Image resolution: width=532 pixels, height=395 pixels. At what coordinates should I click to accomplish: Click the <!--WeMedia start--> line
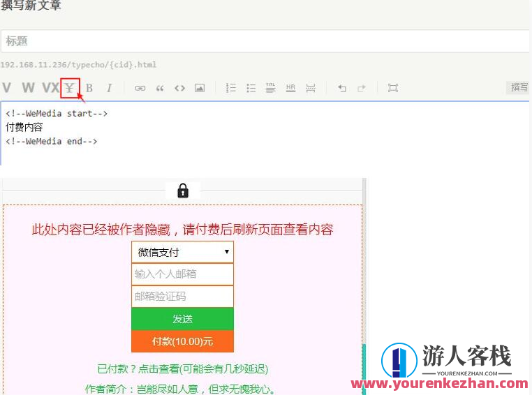[x=57, y=113]
